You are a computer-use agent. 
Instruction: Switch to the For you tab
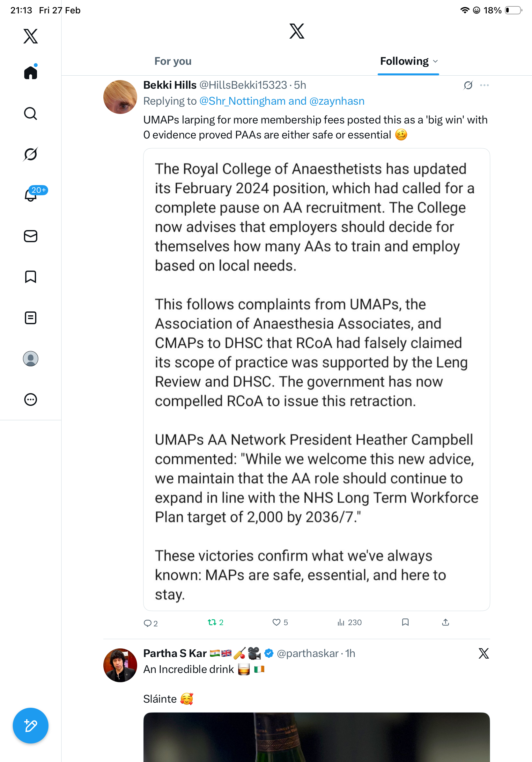pos(173,61)
